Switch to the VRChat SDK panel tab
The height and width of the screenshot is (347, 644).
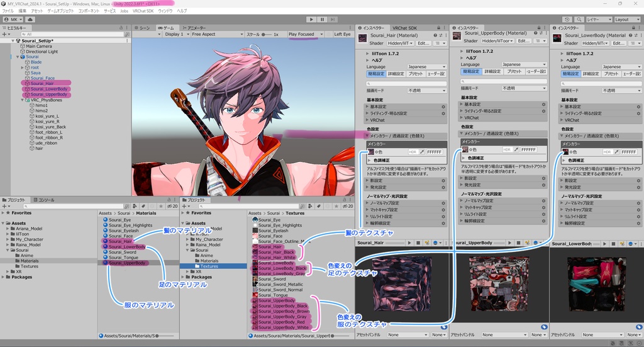[x=404, y=28]
